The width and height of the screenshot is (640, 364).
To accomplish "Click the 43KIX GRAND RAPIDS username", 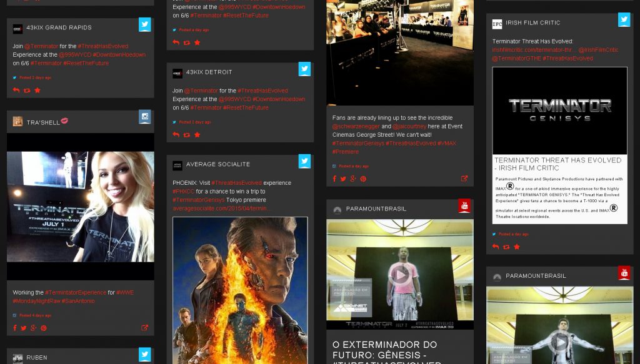I will 59,27.
